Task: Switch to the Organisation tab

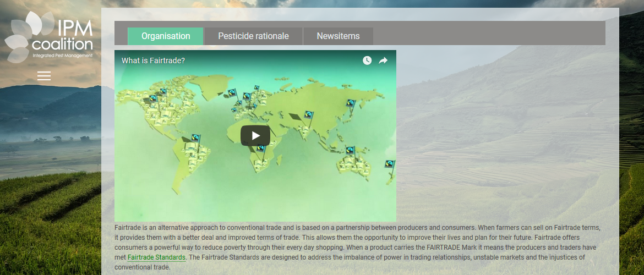Action: pyautogui.click(x=166, y=36)
